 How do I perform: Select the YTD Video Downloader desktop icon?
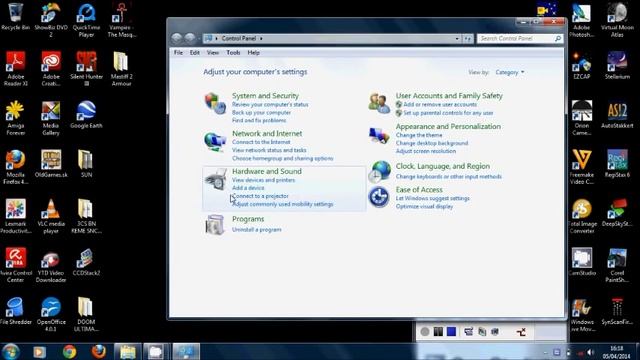[x=51, y=265]
